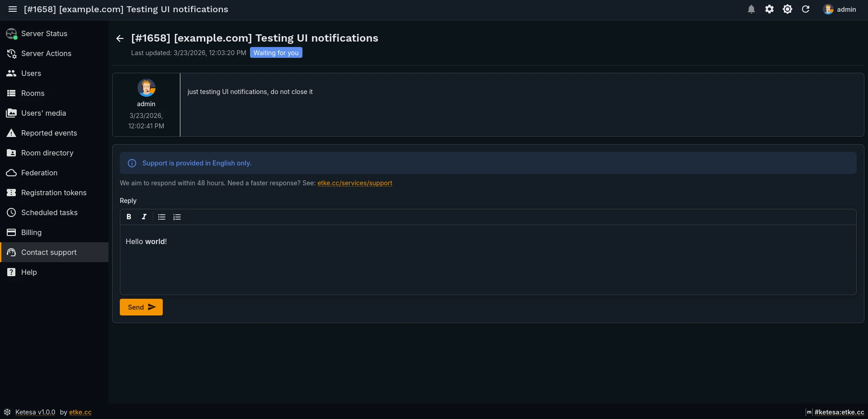Toggle italic formatting in reply editor
The width and height of the screenshot is (868, 419).
[144, 217]
